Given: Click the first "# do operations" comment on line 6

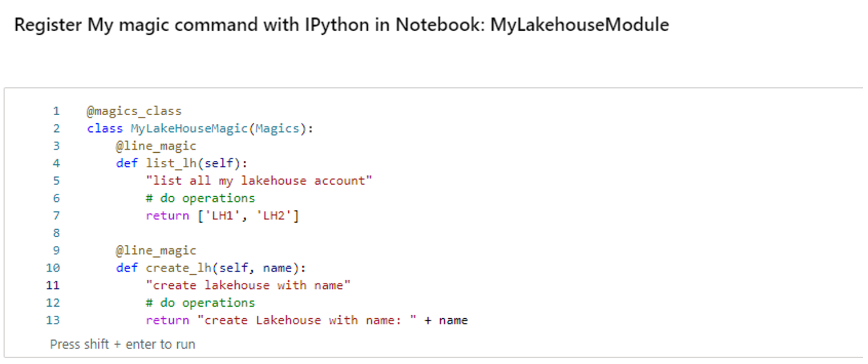Looking at the screenshot, I should tap(200, 198).
